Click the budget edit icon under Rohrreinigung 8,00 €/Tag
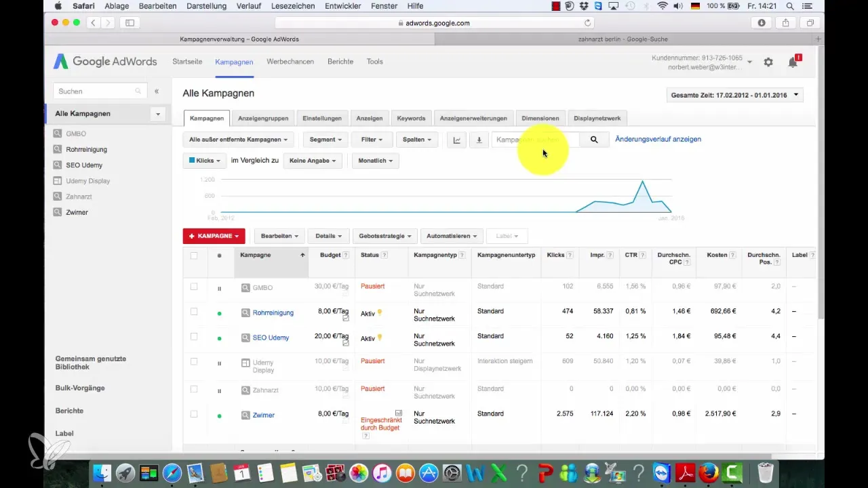The width and height of the screenshot is (868, 488). [346, 319]
